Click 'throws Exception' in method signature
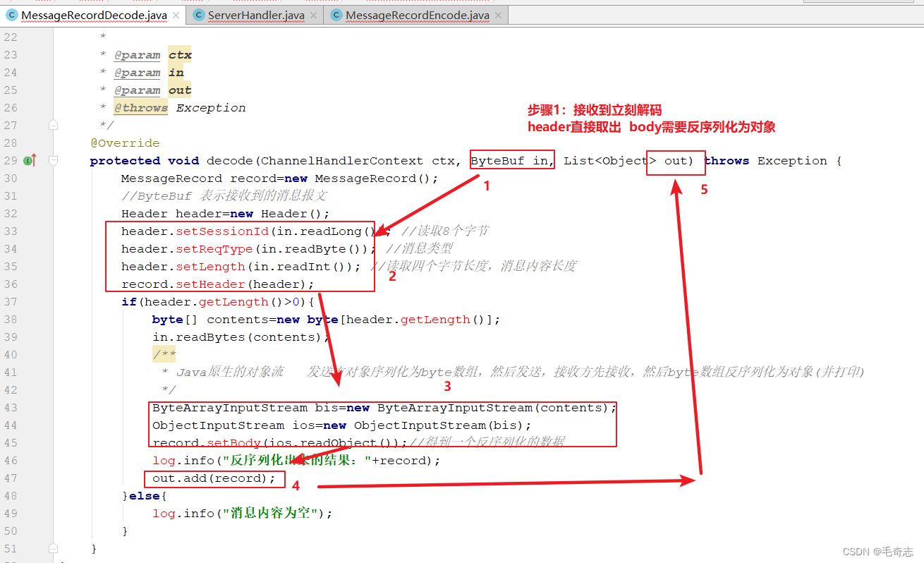 pos(765,161)
